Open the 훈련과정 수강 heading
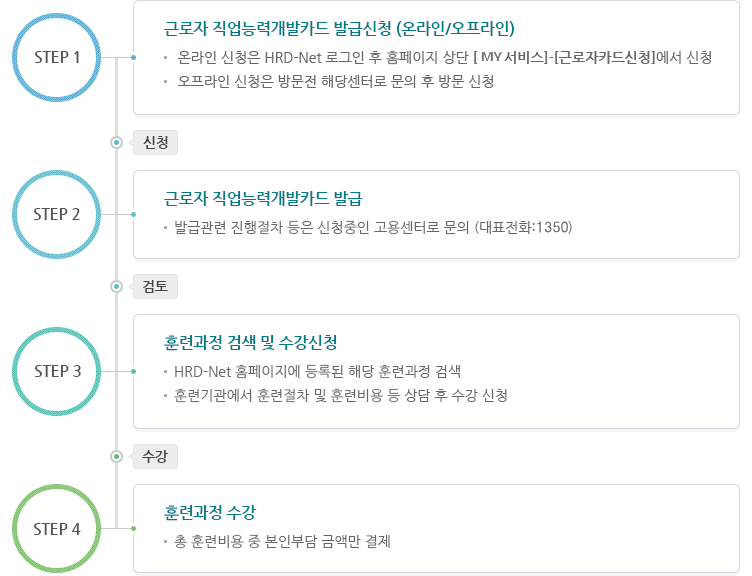The width and height of the screenshot is (752, 576). point(210,512)
